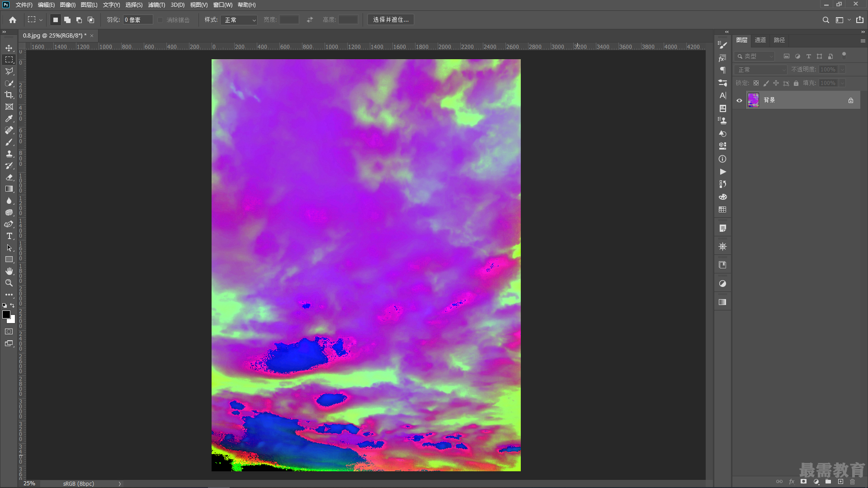Open the 填充 fill slider arrow
Screen dimensions: 868x488
pos(842,83)
